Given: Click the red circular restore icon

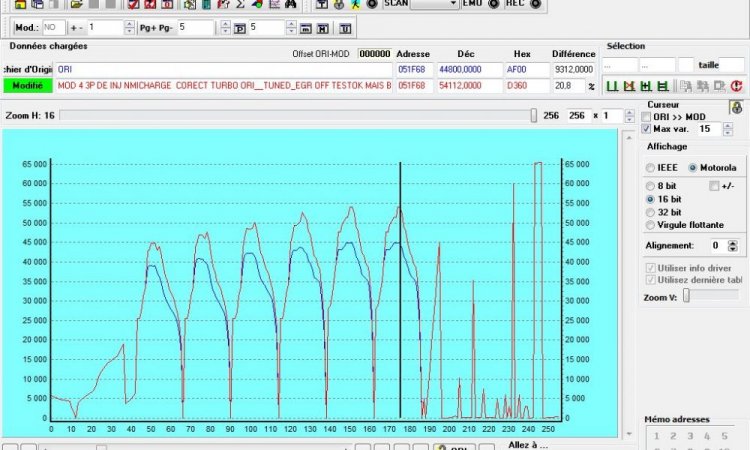Looking at the screenshot, I should (737, 86).
